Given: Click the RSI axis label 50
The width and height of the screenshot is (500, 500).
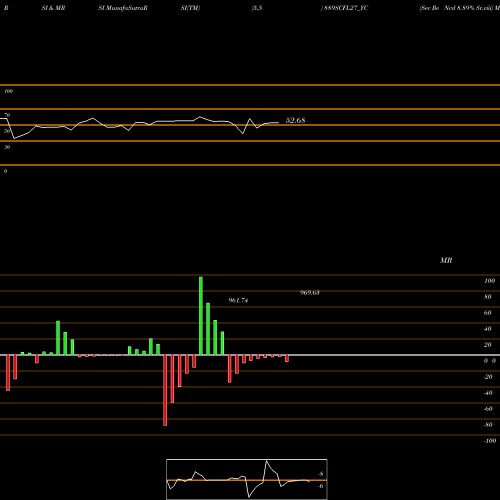Looking at the screenshot, I should pos(7,131).
